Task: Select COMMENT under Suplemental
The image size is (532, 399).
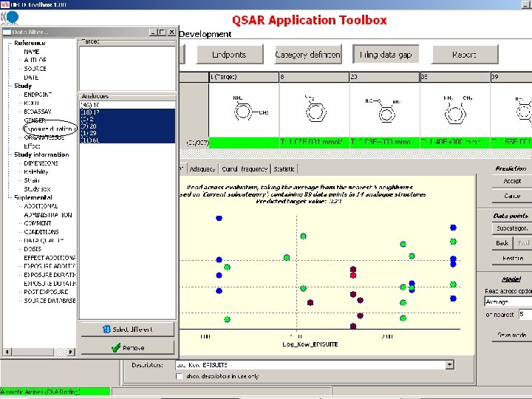Action: coord(38,223)
